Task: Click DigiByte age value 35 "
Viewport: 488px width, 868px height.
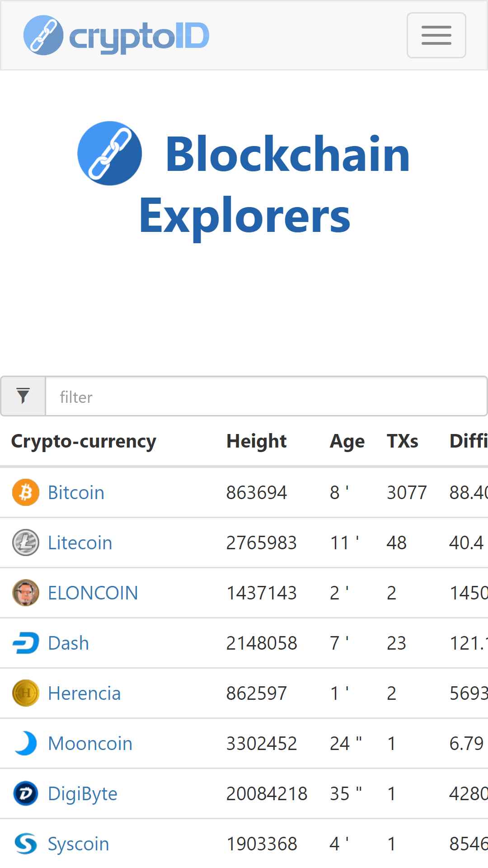Action: click(346, 793)
